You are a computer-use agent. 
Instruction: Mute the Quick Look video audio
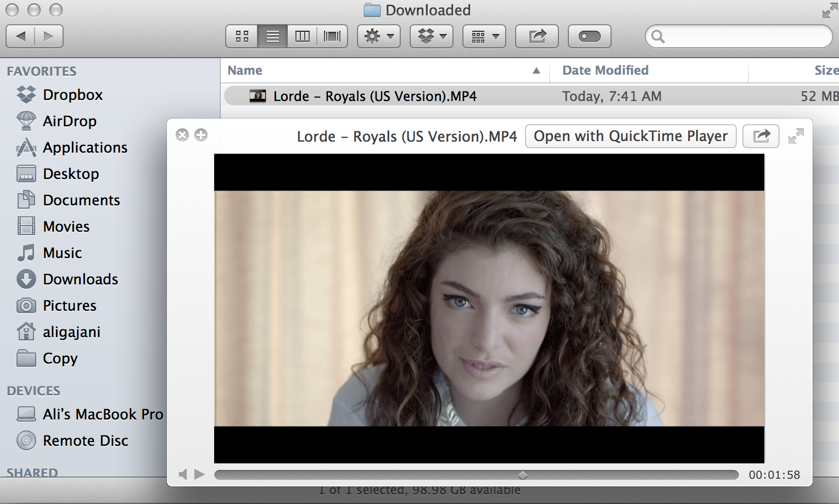click(183, 474)
